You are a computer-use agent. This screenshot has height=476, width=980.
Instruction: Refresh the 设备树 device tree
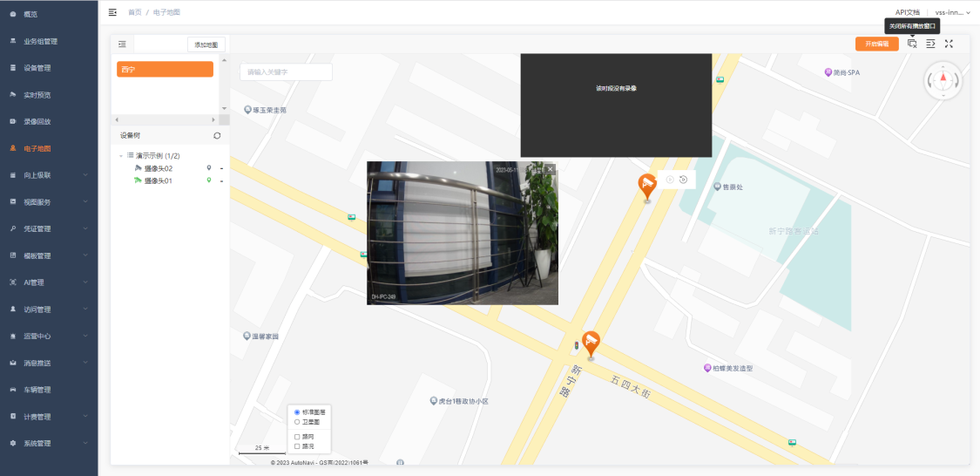tap(217, 135)
